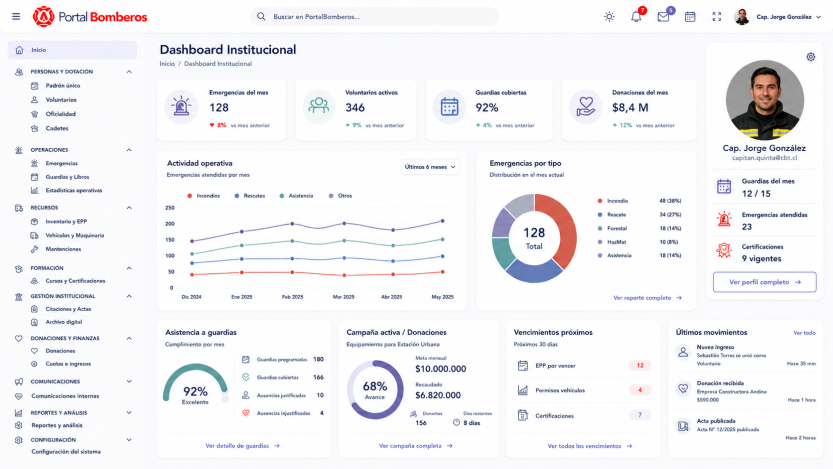The image size is (833, 469).
Task: Open the calendar icon in top bar
Action: point(690,17)
